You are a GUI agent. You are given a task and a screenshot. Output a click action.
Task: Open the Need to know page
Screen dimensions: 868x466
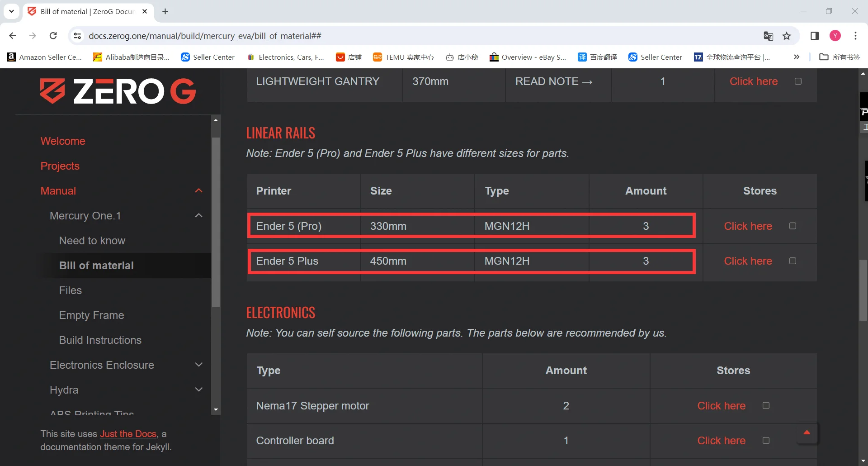[x=92, y=241]
